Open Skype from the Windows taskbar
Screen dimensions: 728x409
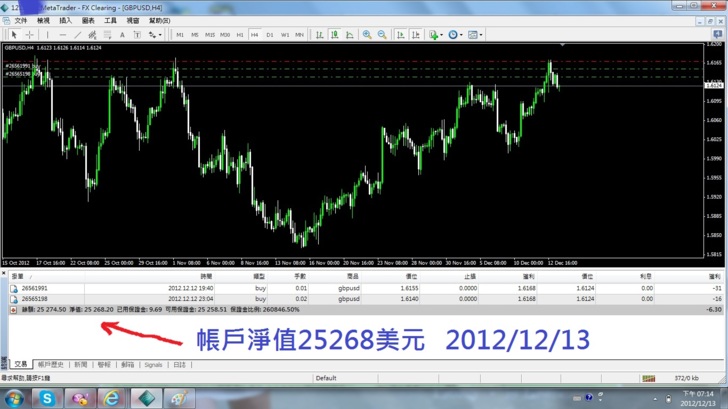(x=47, y=398)
